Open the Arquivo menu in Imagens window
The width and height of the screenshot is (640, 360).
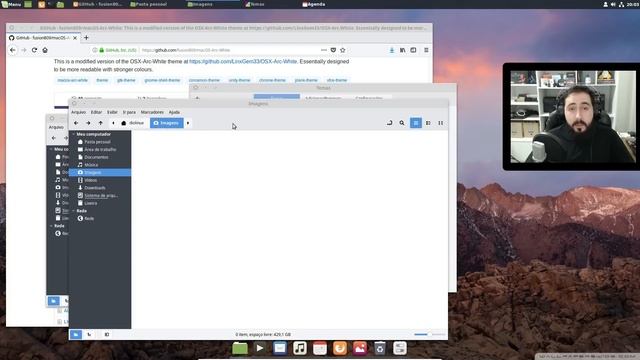(78, 112)
